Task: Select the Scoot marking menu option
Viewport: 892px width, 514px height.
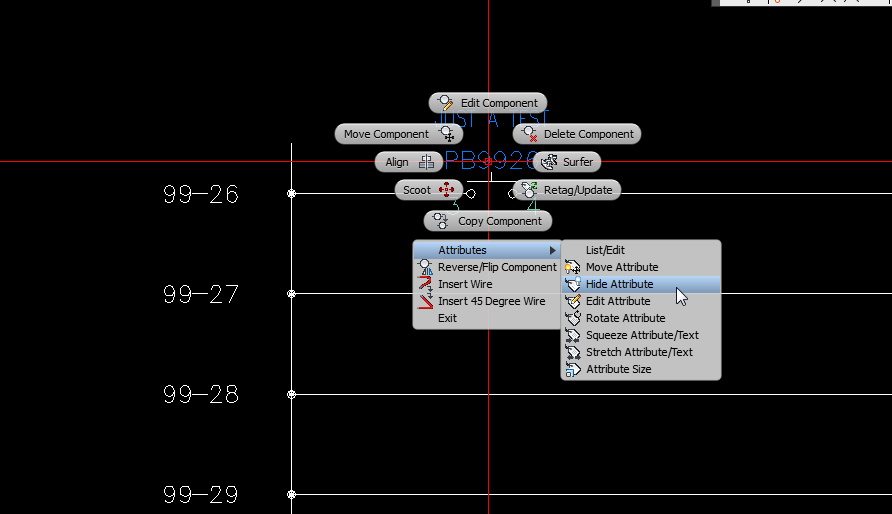Action: (x=428, y=190)
